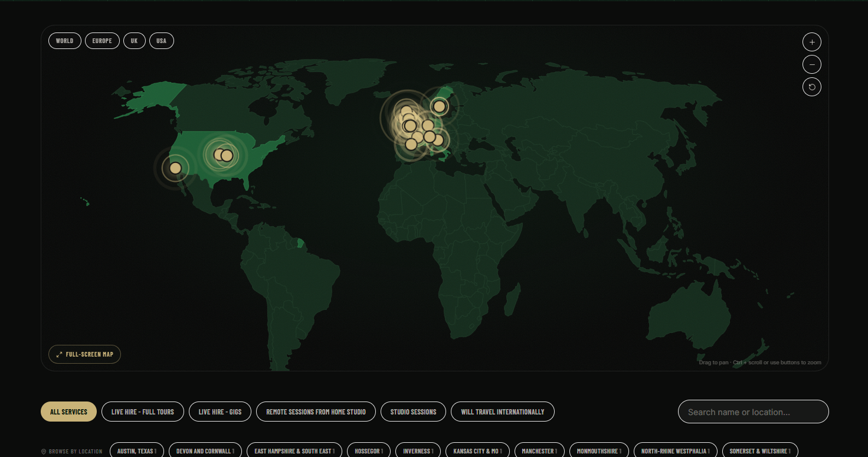Screen dimensions: 868x457
Task: Zoom out the map with minus button
Action: coord(812,64)
